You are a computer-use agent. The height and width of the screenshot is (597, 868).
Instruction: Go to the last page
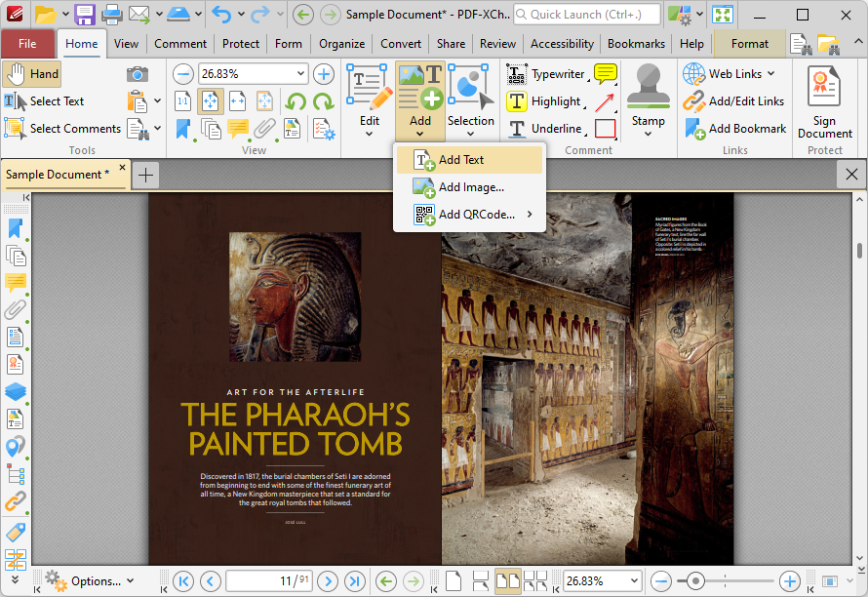[x=354, y=581]
